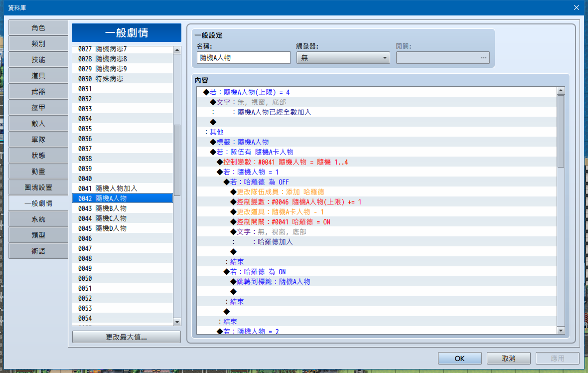Select empty entry 0040

pyautogui.click(x=123, y=179)
